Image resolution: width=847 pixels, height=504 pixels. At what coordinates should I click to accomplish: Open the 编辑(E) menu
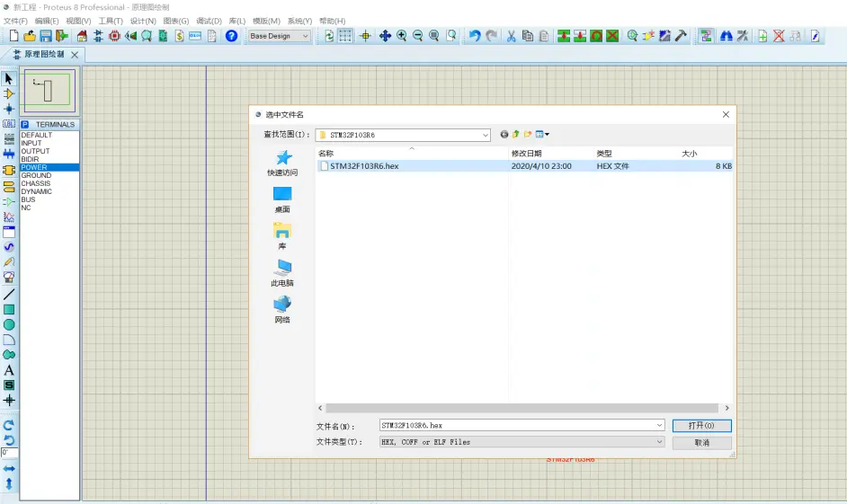click(47, 21)
